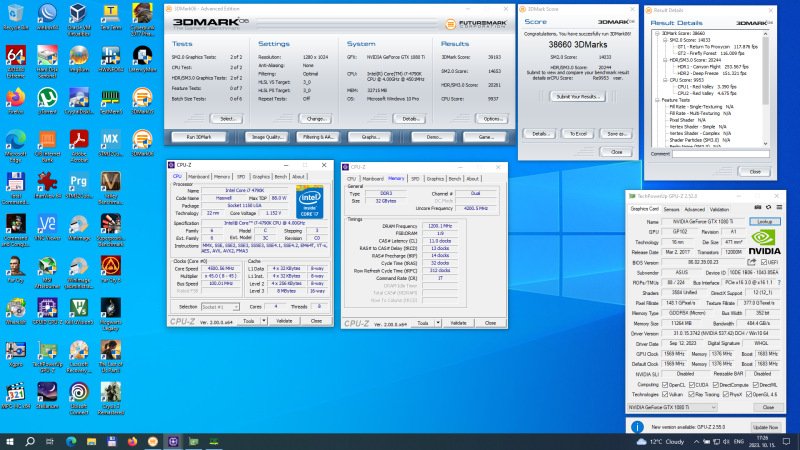Open MSI Afterburner desktop shortcut
800x450 pixels.
[x=47, y=272]
